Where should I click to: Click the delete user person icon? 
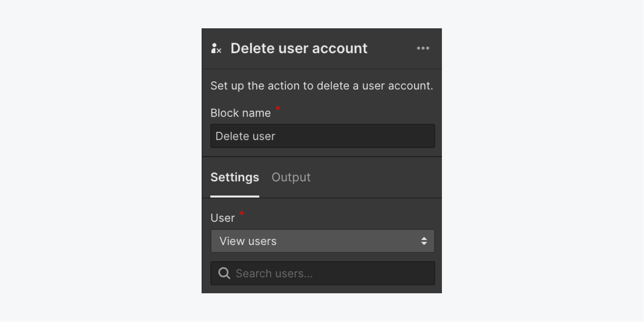pyautogui.click(x=216, y=48)
